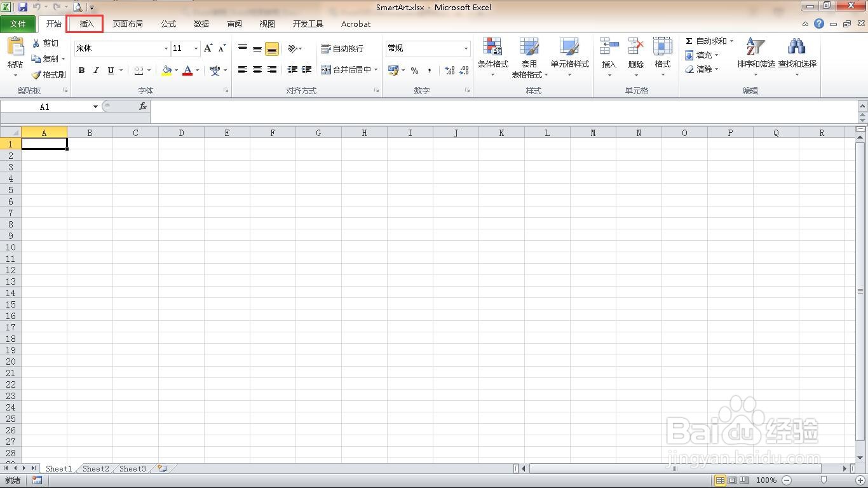Open number format dropdown 常规
Viewport: 868px width, 488px height.
(466, 48)
